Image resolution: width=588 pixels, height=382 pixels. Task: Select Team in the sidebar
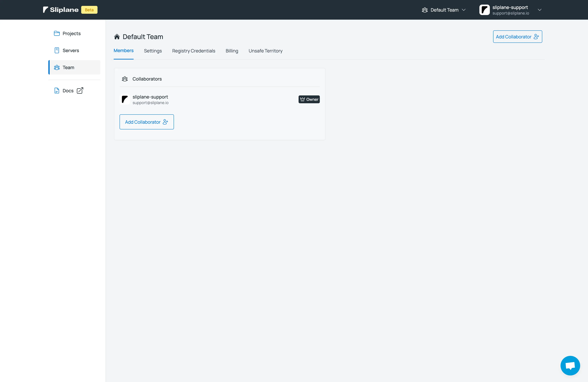74,67
